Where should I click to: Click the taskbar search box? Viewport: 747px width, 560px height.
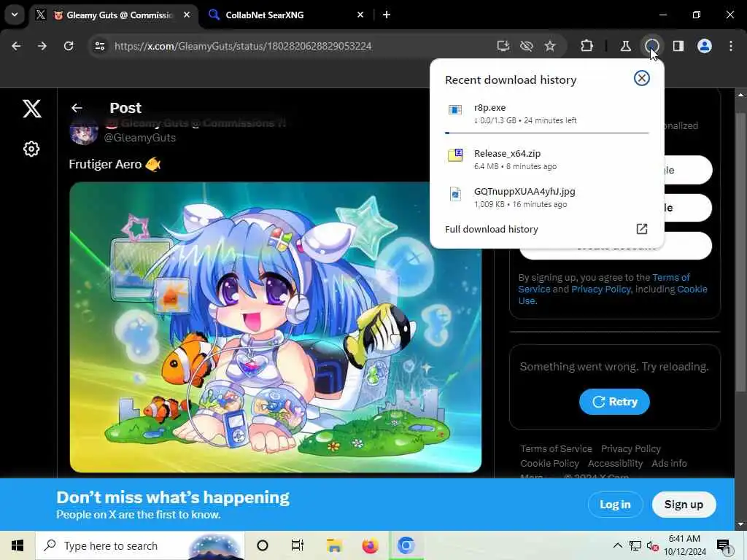(140, 545)
